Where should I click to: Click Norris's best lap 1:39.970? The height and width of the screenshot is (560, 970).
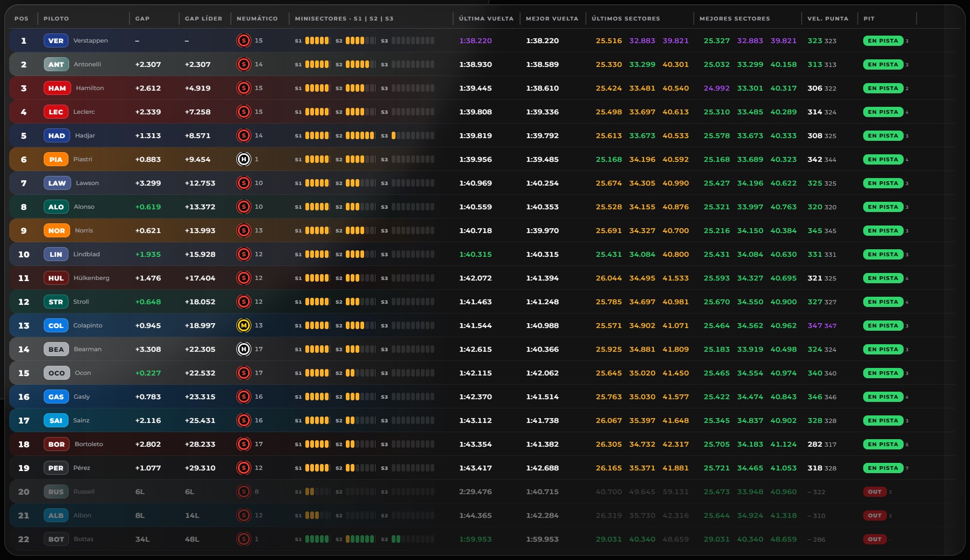click(x=542, y=230)
